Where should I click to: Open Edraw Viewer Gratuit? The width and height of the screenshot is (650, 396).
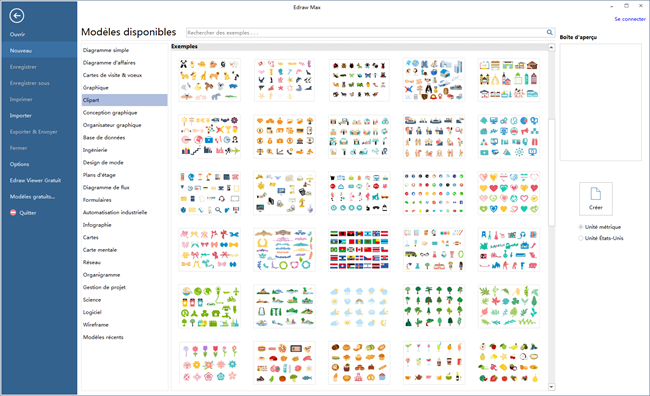pyautogui.click(x=35, y=180)
